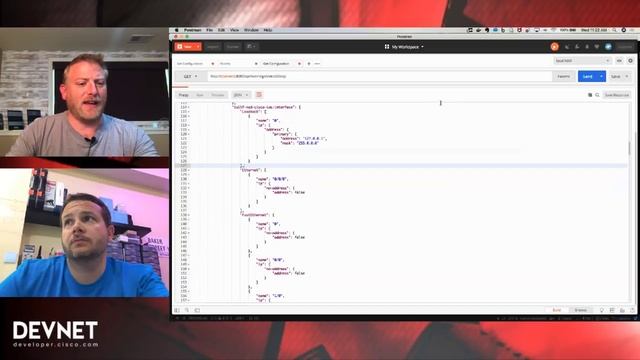
Task: Open the Help menu
Action: pos(268,30)
